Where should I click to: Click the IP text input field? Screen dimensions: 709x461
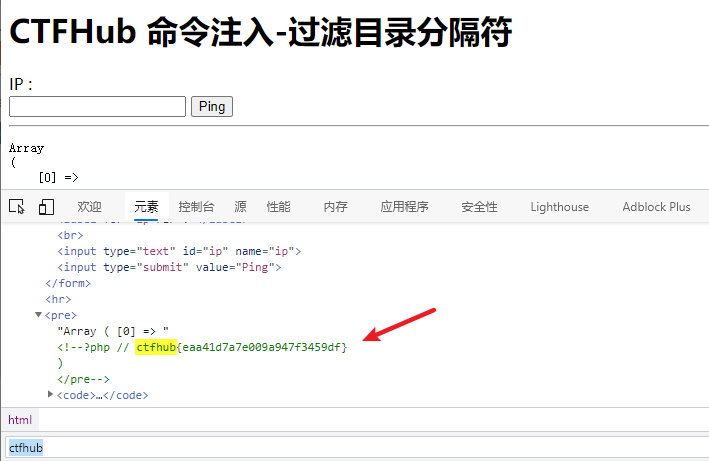click(97, 106)
